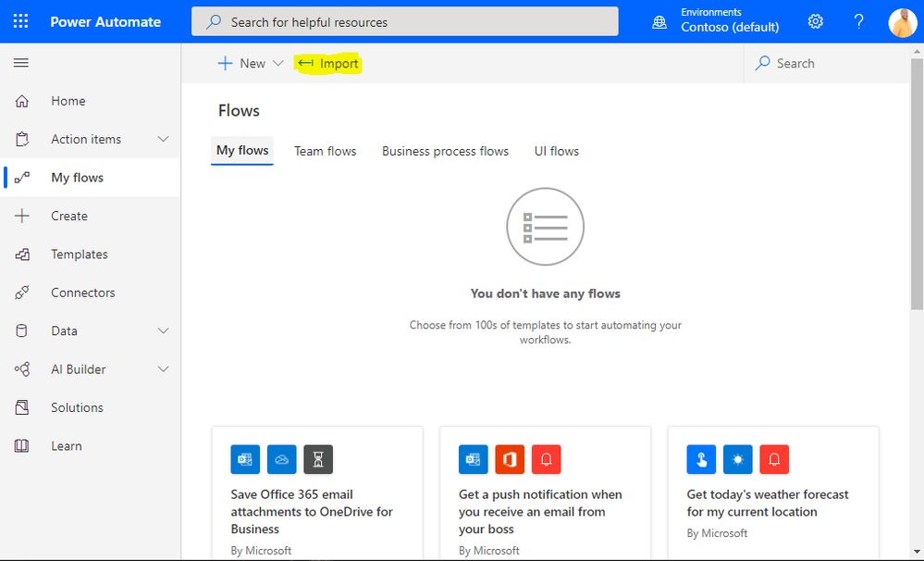Viewport: 924px width, 561px height.
Task: Expand the Action items chevron
Action: click(163, 139)
